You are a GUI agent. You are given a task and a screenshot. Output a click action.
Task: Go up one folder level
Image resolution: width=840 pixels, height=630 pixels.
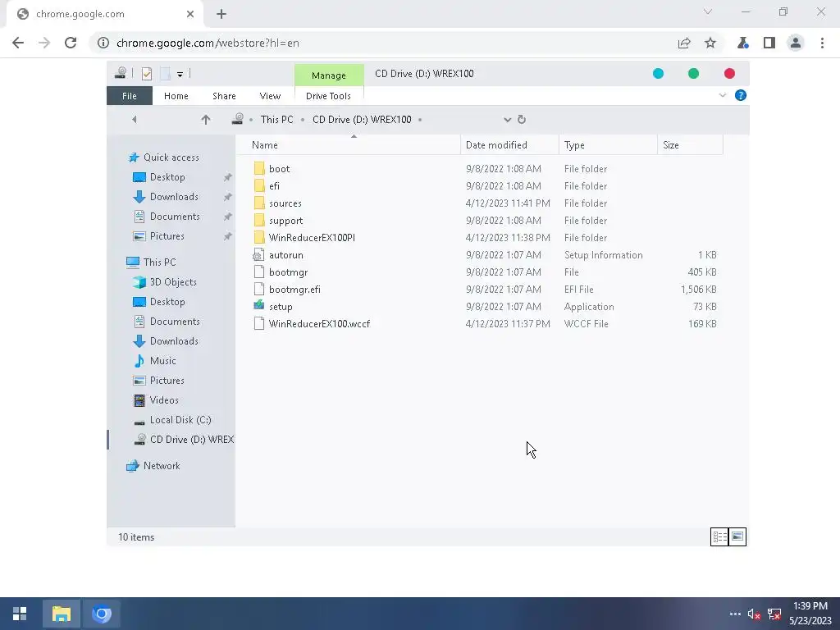click(206, 120)
